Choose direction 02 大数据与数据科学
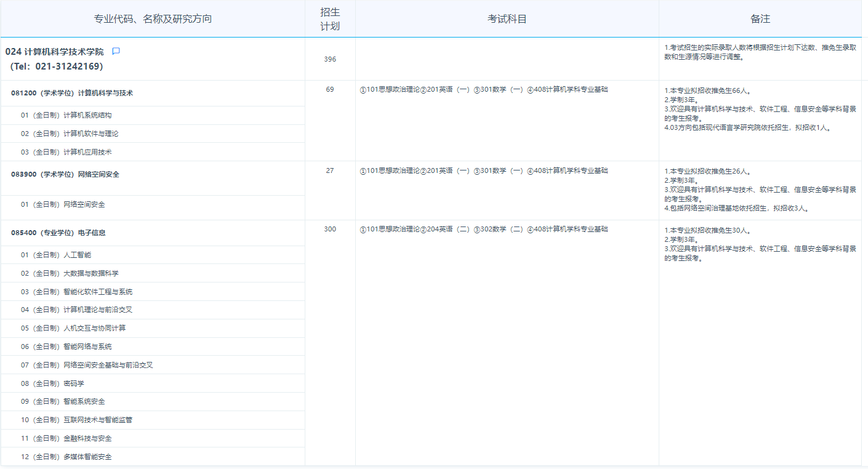Screen dimensions: 868x469 [x=70, y=273]
